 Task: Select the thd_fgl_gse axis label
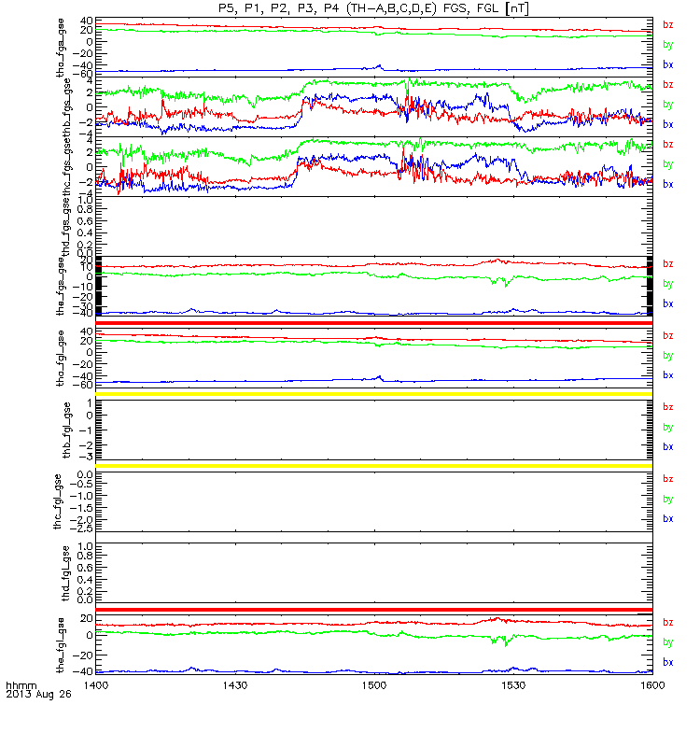click(x=65, y=573)
